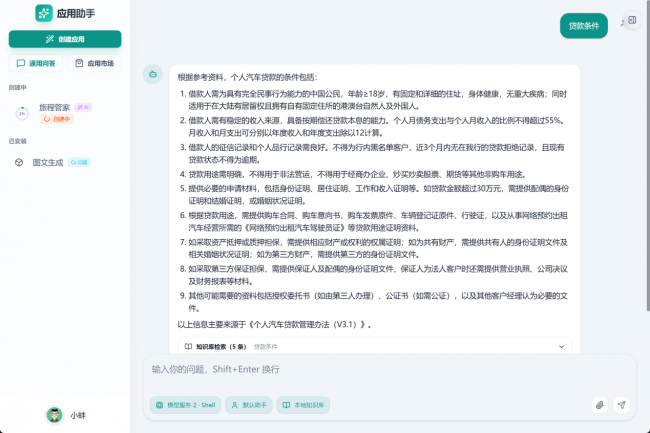The height and width of the screenshot is (433, 650).
Task: Click the paperclip attachment icon
Action: (x=599, y=405)
